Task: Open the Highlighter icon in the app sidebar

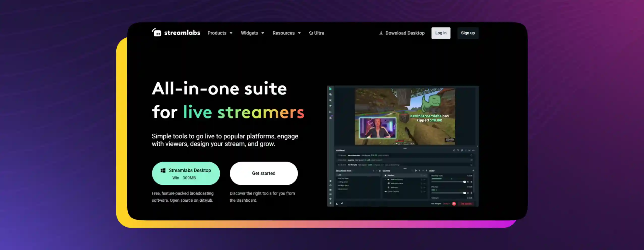Action: [x=331, y=117]
